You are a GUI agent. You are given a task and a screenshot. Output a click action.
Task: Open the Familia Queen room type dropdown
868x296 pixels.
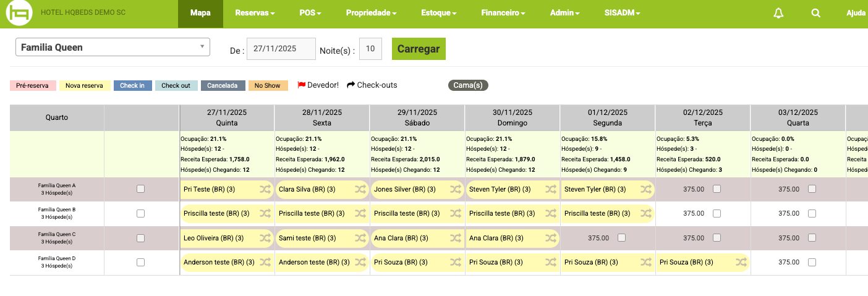coord(113,48)
